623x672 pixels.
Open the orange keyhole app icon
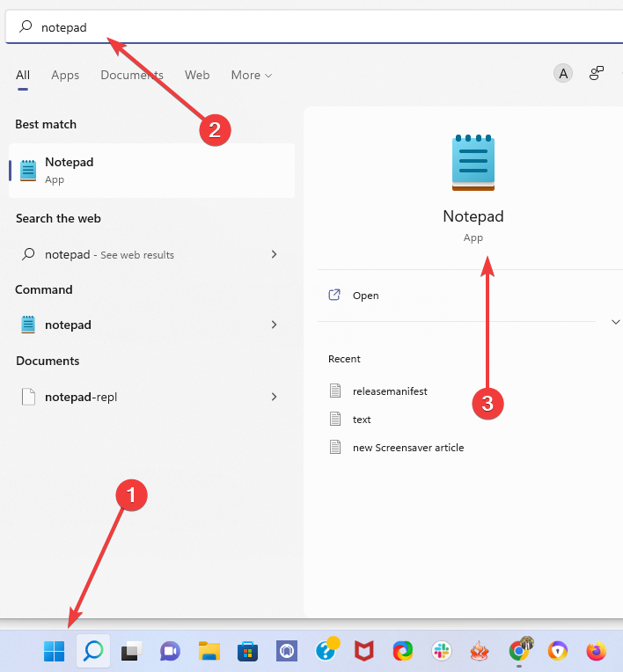pos(557,652)
